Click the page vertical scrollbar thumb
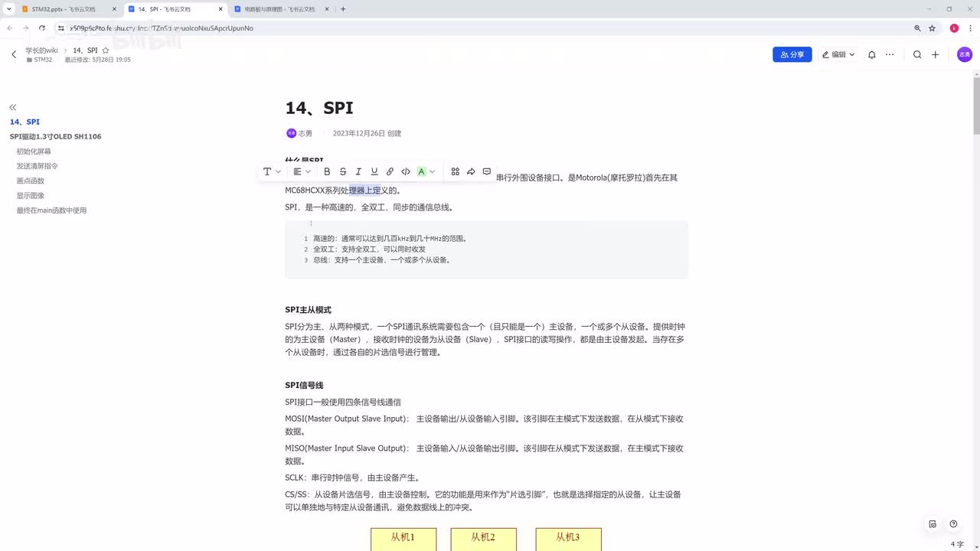This screenshot has width=980, height=551. point(976,105)
